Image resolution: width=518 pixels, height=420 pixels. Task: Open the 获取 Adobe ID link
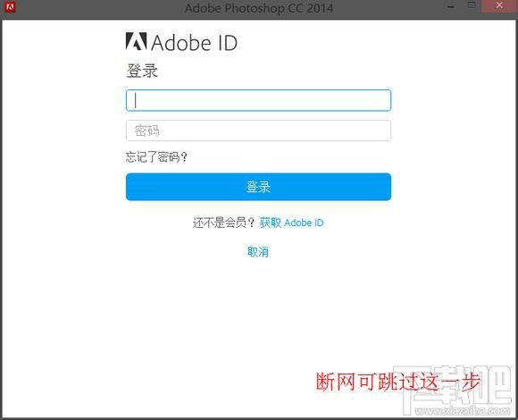tap(291, 223)
